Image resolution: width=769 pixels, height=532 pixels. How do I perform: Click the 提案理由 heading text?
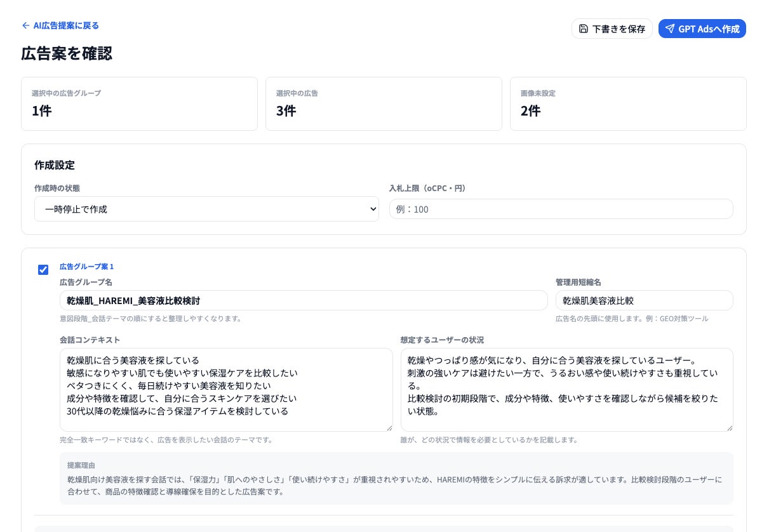(x=81, y=465)
